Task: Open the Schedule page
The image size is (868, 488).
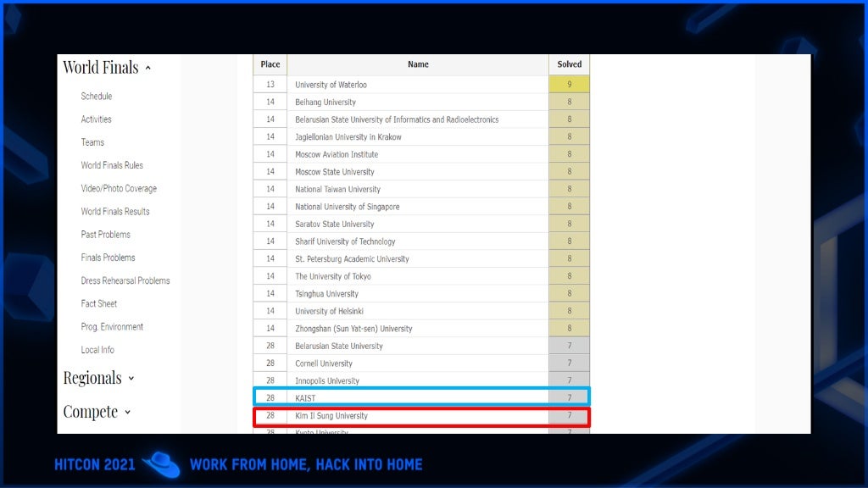Action: click(x=97, y=97)
